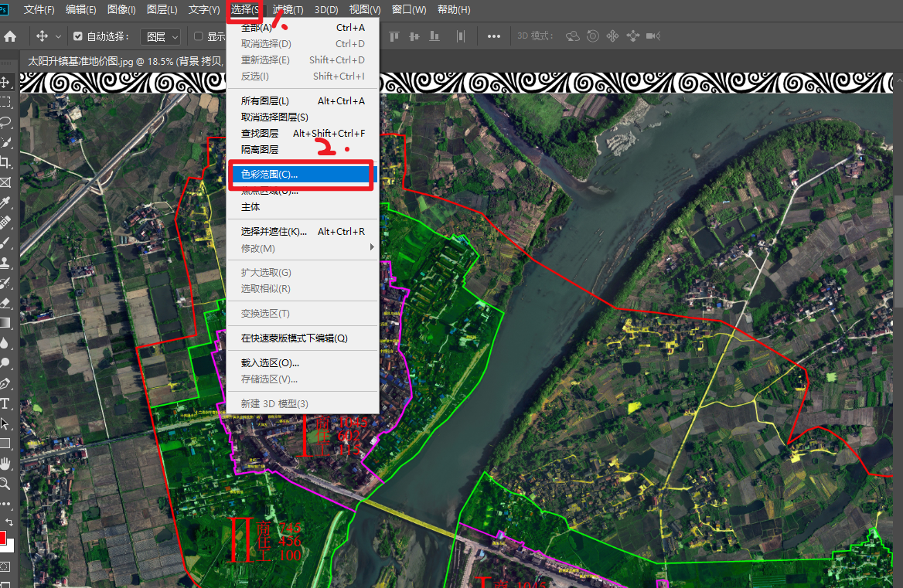Choose 查找图层 menu entry
This screenshot has width=903, height=588.
coord(302,134)
